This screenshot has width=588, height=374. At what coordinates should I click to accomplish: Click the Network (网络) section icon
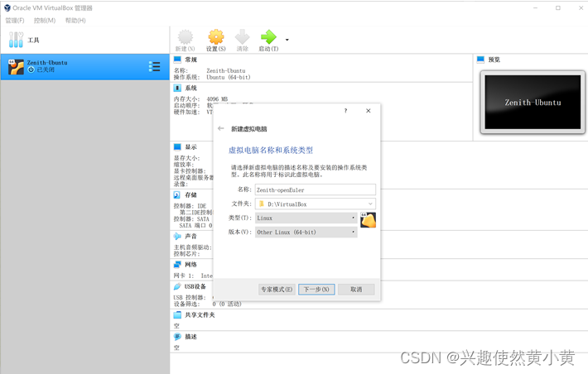pyautogui.click(x=177, y=265)
